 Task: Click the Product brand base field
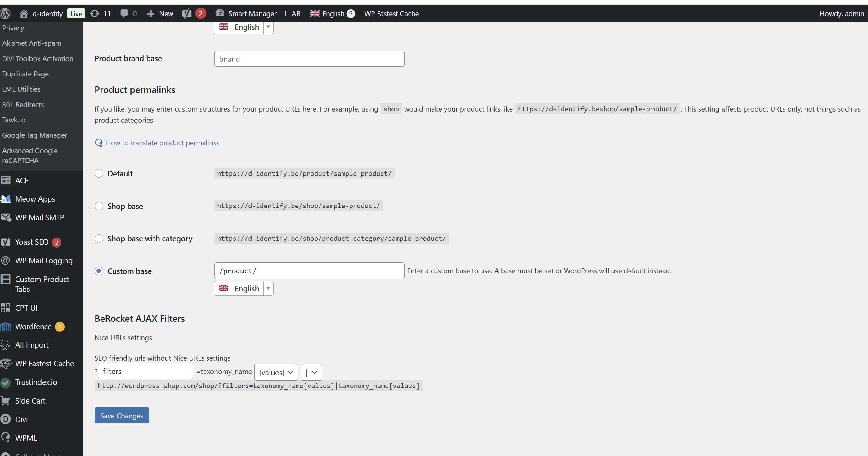[309, 59]
